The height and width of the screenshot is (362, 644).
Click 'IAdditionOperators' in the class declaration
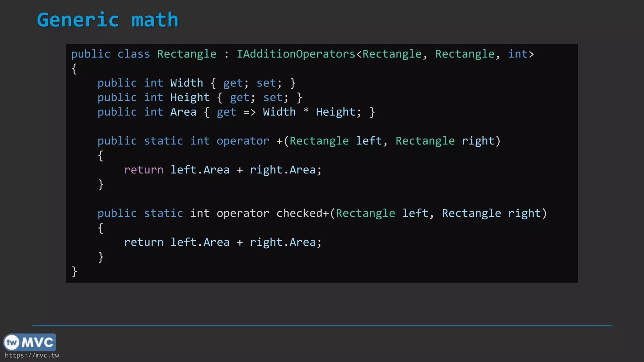[x=296, y=54]
